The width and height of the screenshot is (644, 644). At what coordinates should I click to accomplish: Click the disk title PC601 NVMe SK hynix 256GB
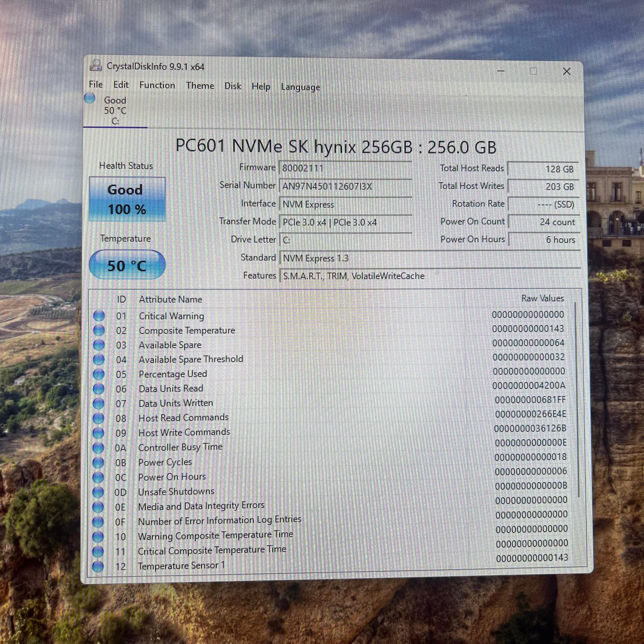[336, 146]
